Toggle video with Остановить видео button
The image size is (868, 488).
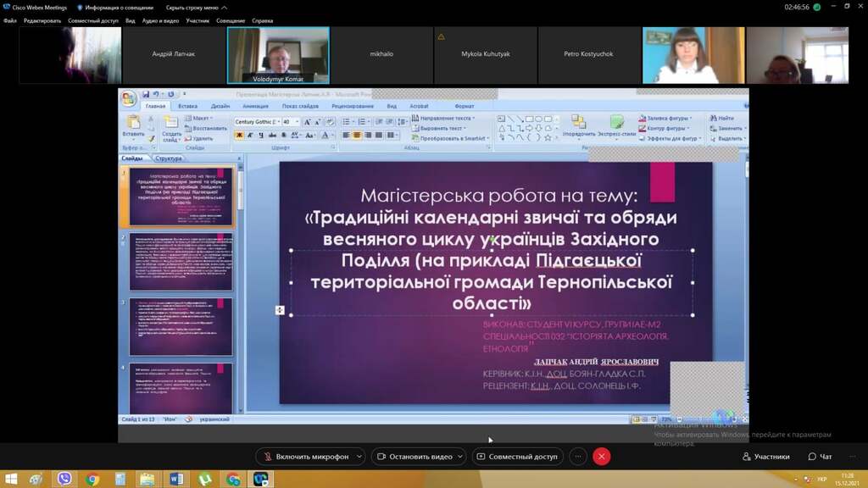pyautogui.click(x=414, y=457)
